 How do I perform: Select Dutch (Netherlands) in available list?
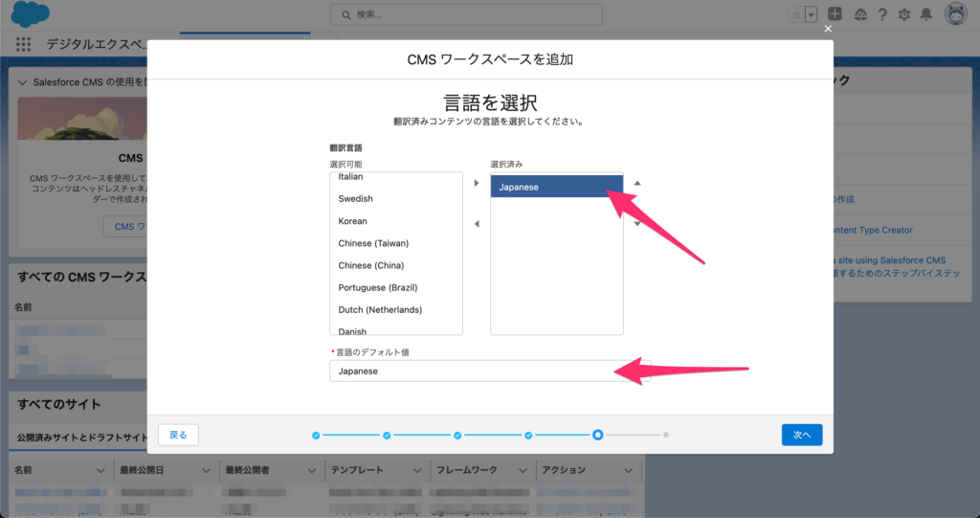pyautogui.click(x=396, y=309)
